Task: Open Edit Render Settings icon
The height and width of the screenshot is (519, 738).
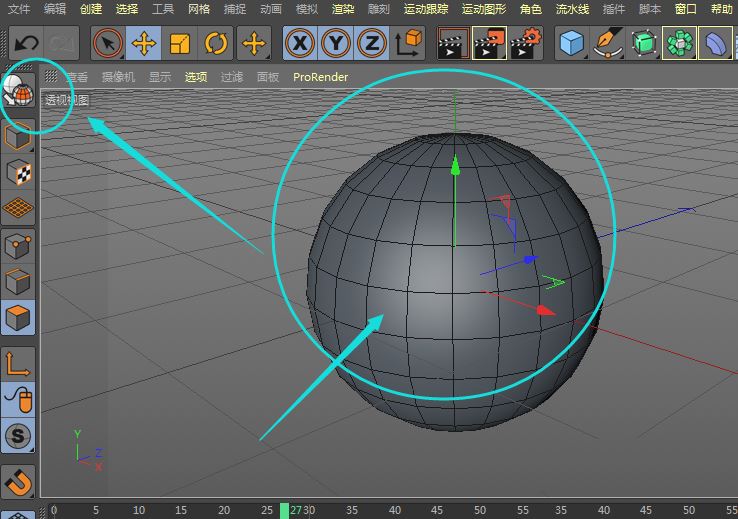Action: (x=526, y=44)
